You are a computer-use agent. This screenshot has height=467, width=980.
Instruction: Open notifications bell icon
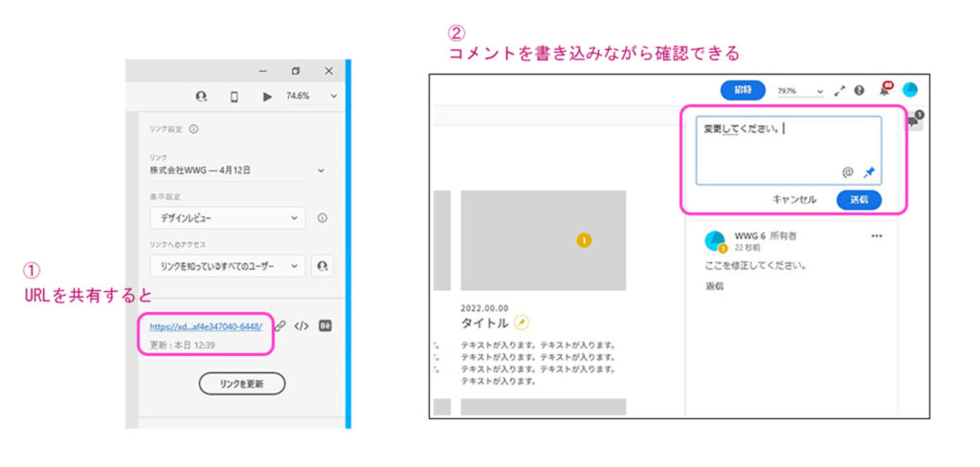883,90
